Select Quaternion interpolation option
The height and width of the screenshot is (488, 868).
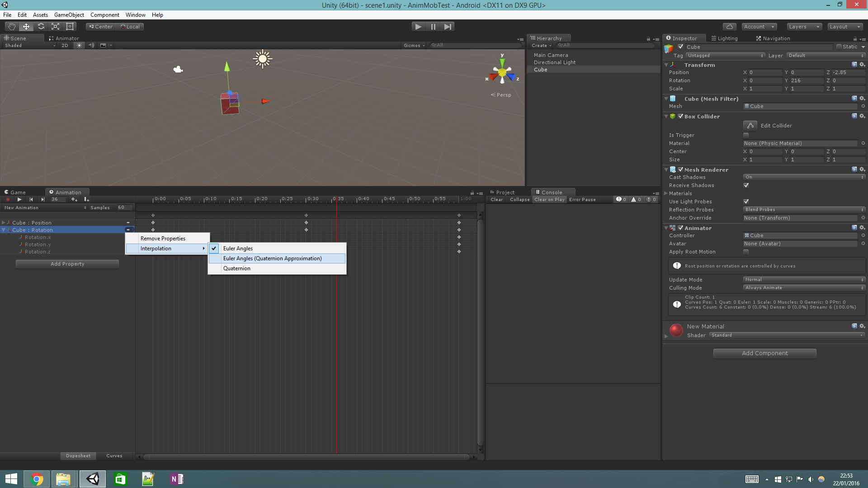(236, 267)
